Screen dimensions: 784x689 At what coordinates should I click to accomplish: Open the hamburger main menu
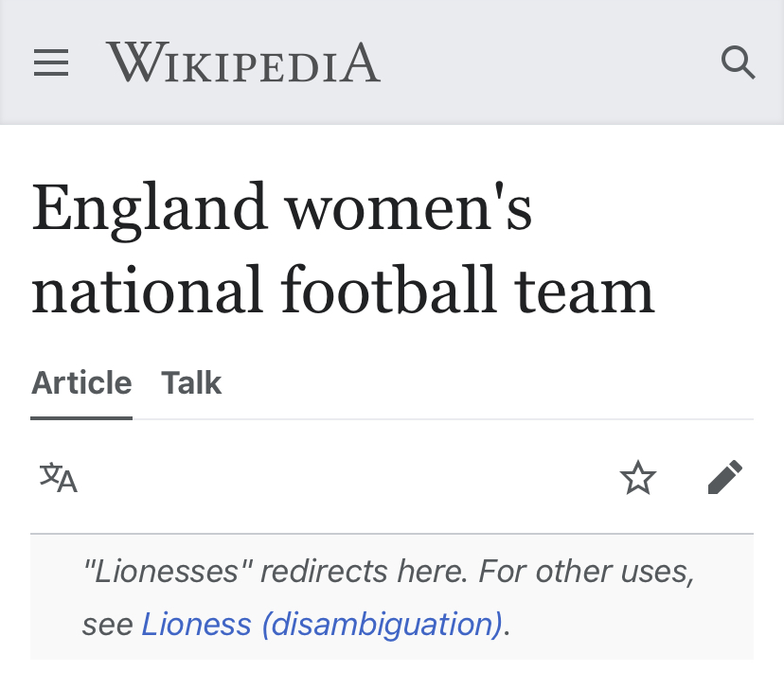coord(51,62)
